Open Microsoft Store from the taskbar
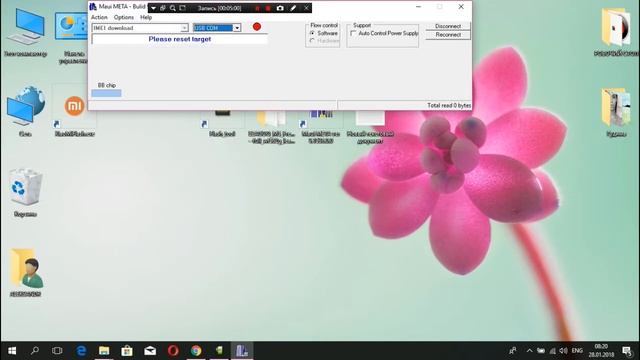640x360 pixels. [127, 351]
